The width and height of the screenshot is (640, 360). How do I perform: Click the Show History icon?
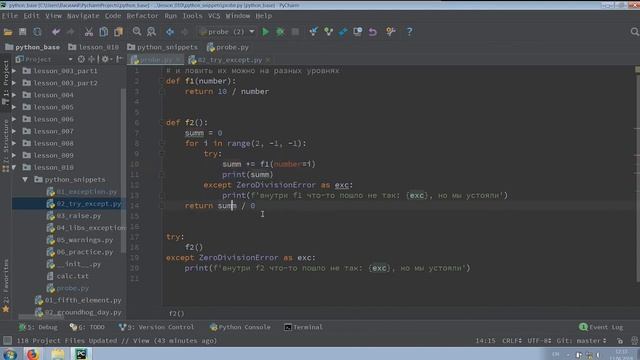358,32
